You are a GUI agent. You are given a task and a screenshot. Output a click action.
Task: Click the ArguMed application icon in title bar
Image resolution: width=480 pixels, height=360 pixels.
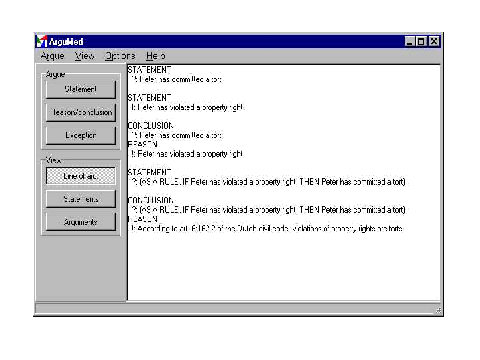tap(41, 41)
